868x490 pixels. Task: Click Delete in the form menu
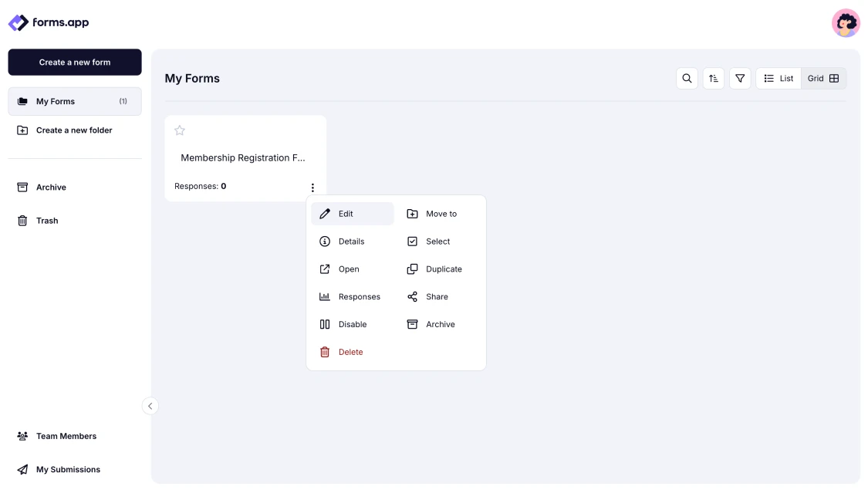coord(350,352)
